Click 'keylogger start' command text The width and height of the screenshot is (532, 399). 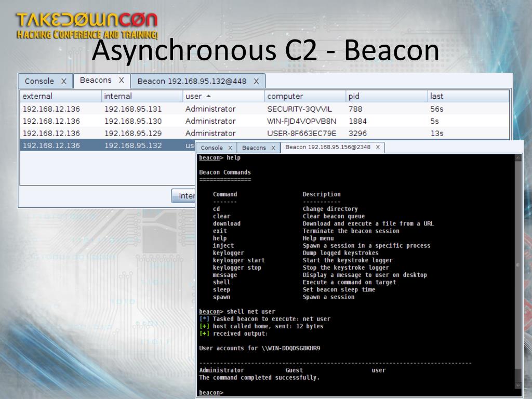pyautogui.click(x=239, y=260)
